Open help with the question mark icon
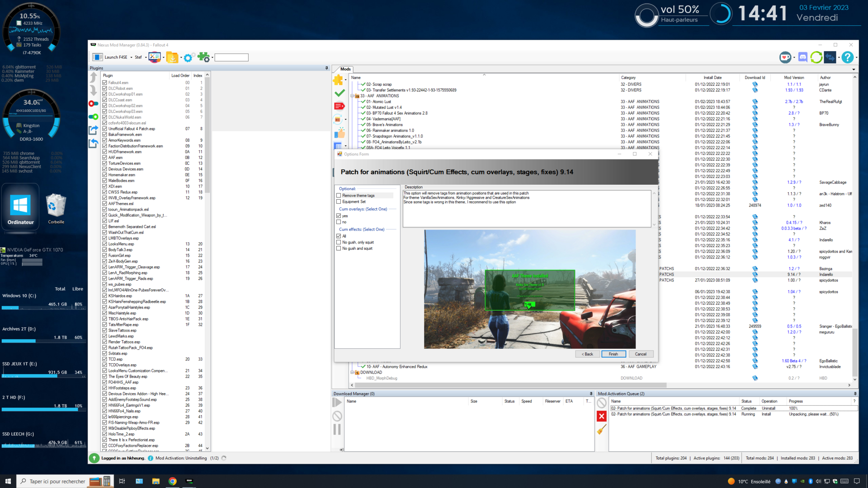 click(848, 57)
